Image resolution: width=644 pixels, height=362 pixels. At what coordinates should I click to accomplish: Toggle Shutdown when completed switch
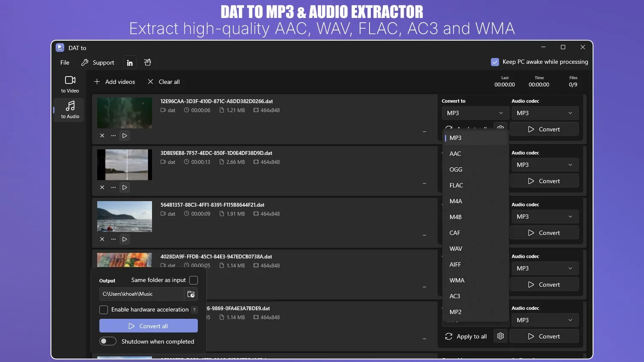(108, 341)
